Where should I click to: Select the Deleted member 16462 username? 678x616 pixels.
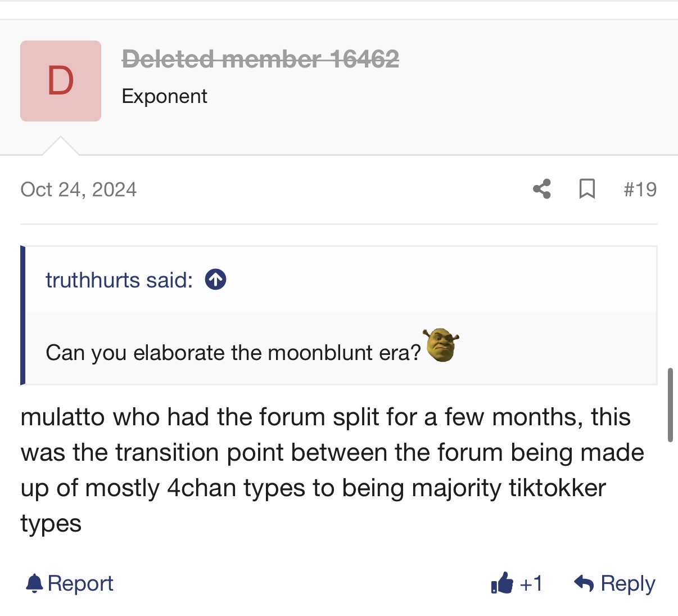click(x=260, y=59)
